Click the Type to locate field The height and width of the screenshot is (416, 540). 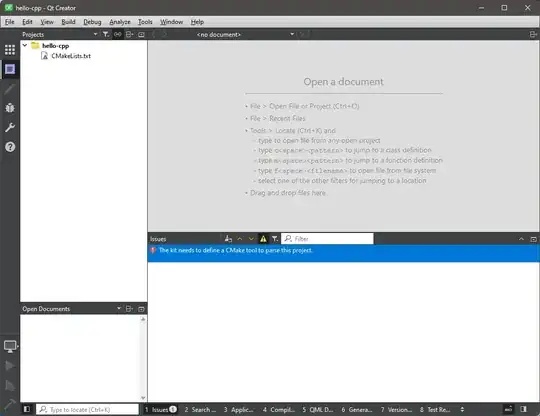87,409
